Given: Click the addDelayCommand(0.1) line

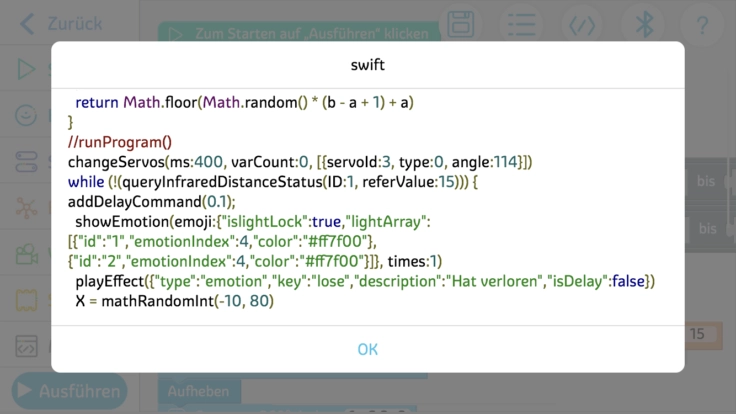Looking at the screenshot, I should click(x=152, y=202).
